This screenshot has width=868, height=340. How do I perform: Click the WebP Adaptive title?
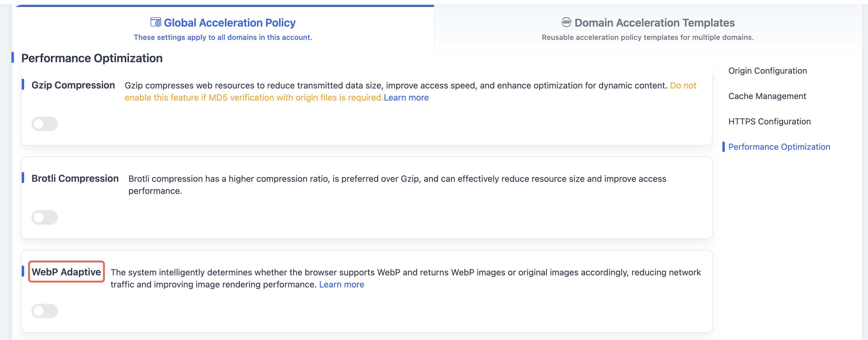click(66, 272)
